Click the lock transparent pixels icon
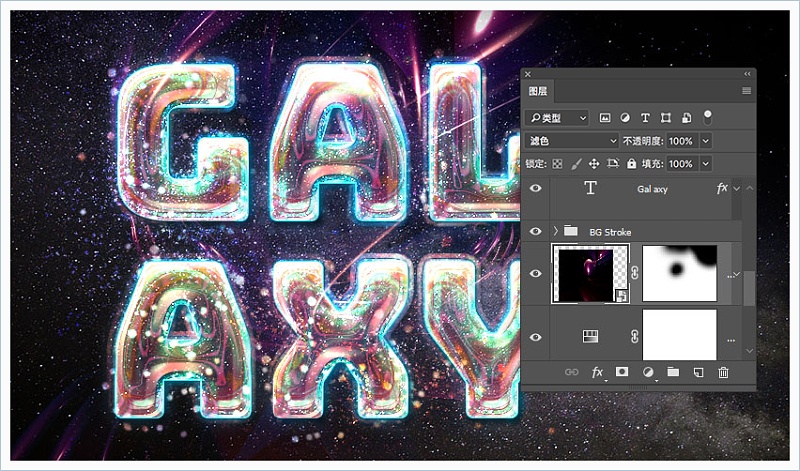The width and height of the screenshot is (800, 471). (x=558, y=163)
